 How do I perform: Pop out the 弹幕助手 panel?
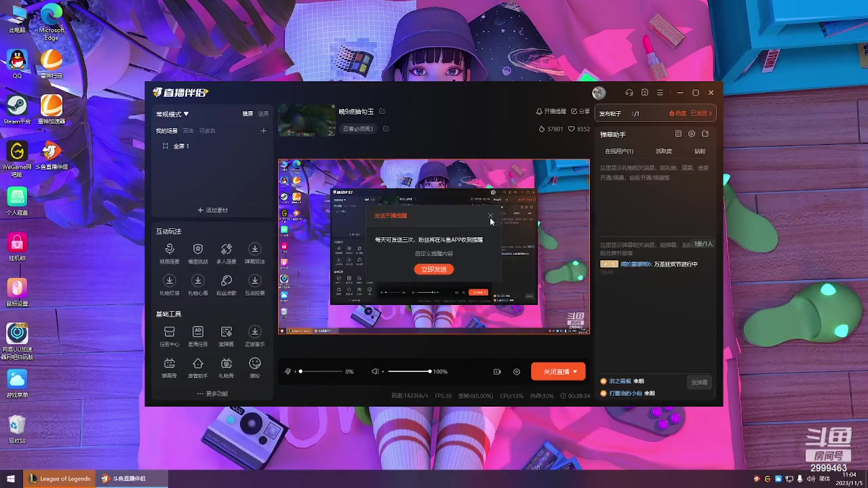[705, 134]
